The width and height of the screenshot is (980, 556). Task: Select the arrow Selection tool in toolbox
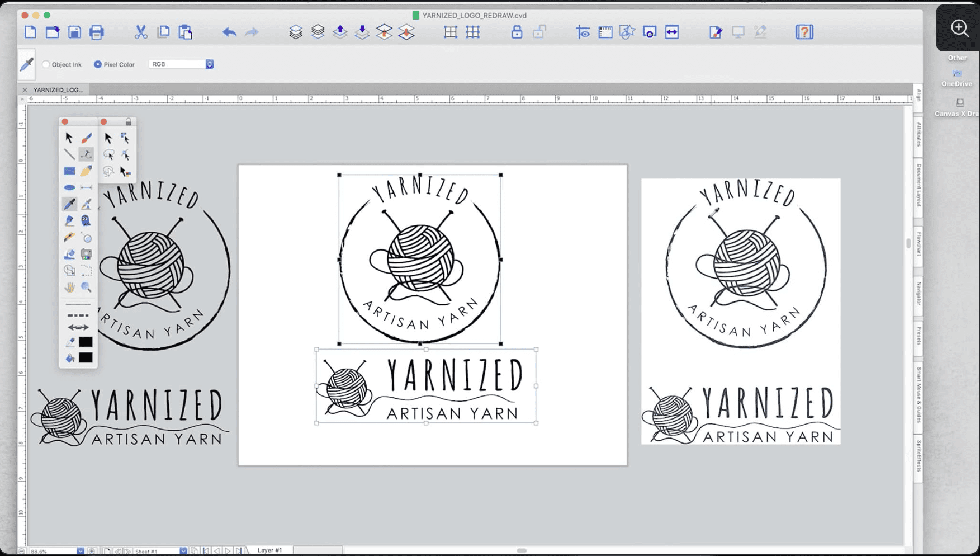tap(69, 138)
